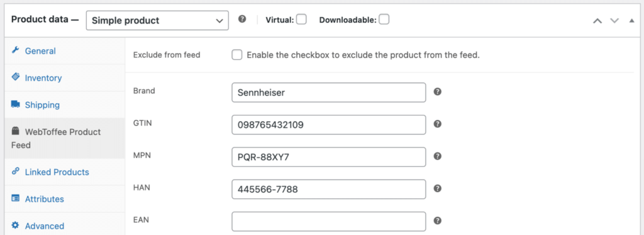
Task: Click the help icon beside the MPN field
Action: coord(438,156)
